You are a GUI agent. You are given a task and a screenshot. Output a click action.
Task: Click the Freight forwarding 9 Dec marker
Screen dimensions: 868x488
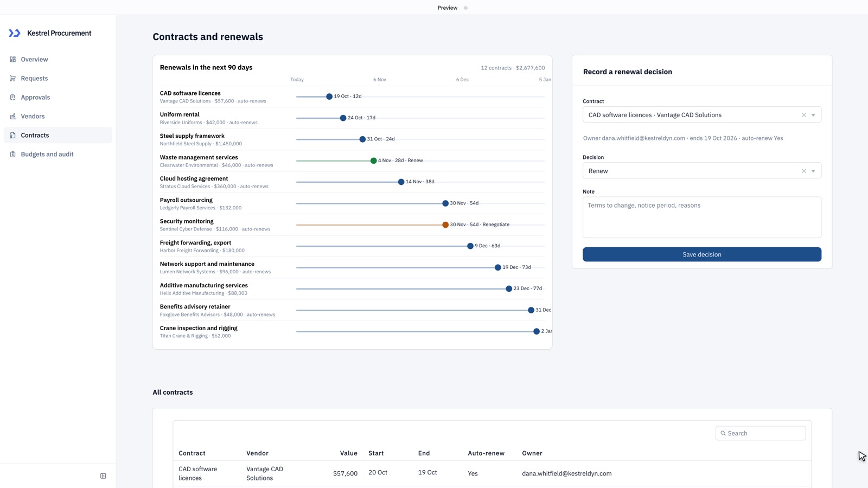pos(470,246)
